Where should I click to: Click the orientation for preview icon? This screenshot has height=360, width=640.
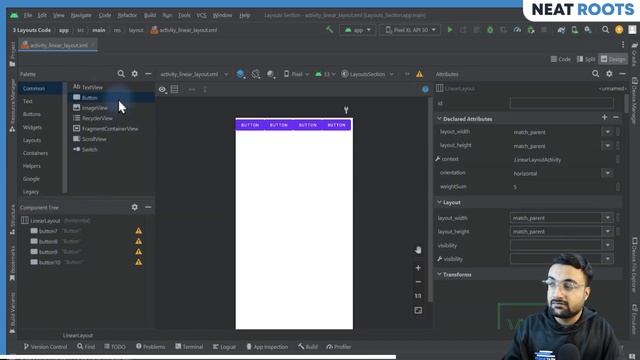tap(256, 74)
